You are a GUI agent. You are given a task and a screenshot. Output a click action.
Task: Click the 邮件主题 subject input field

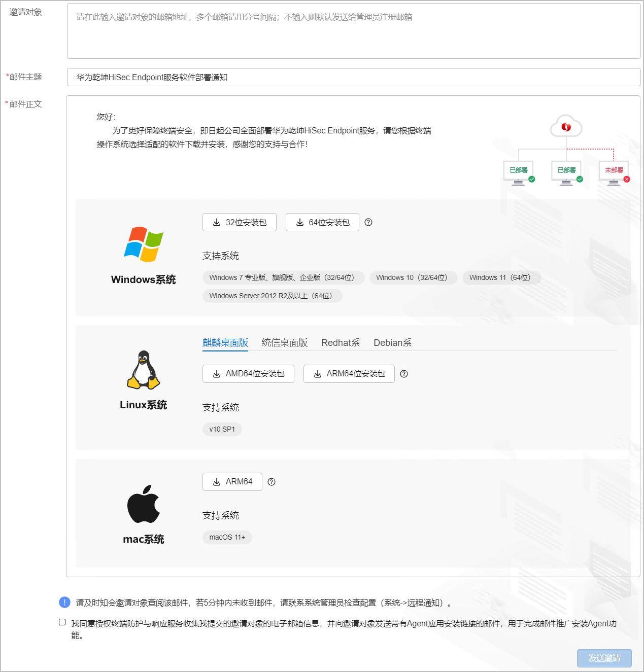[354, 77]
